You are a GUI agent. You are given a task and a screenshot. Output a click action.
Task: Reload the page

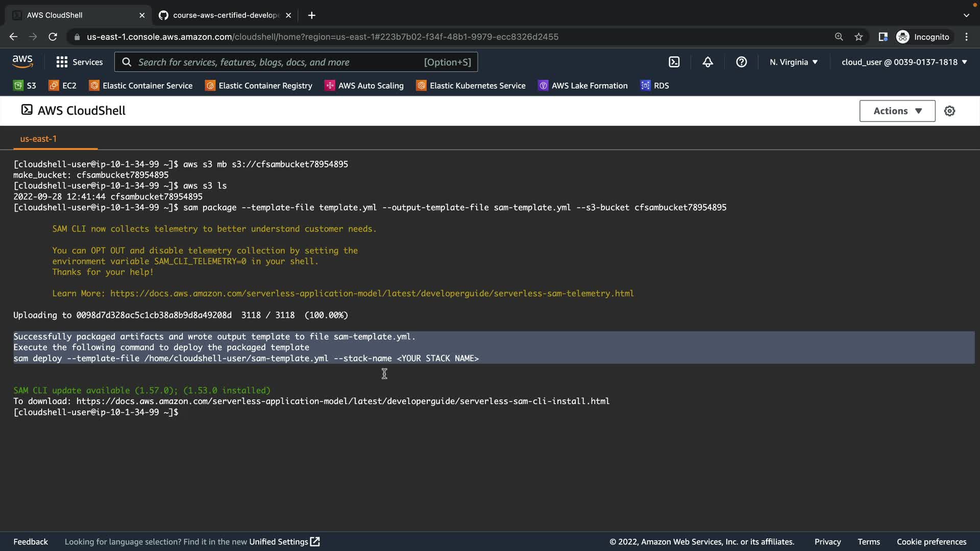[x=53, y=37]
